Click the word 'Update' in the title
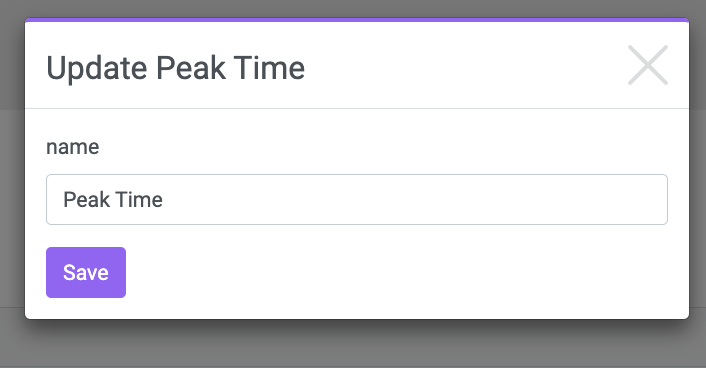706x368 pixels. pyautogui.click(x=97, y=68)
